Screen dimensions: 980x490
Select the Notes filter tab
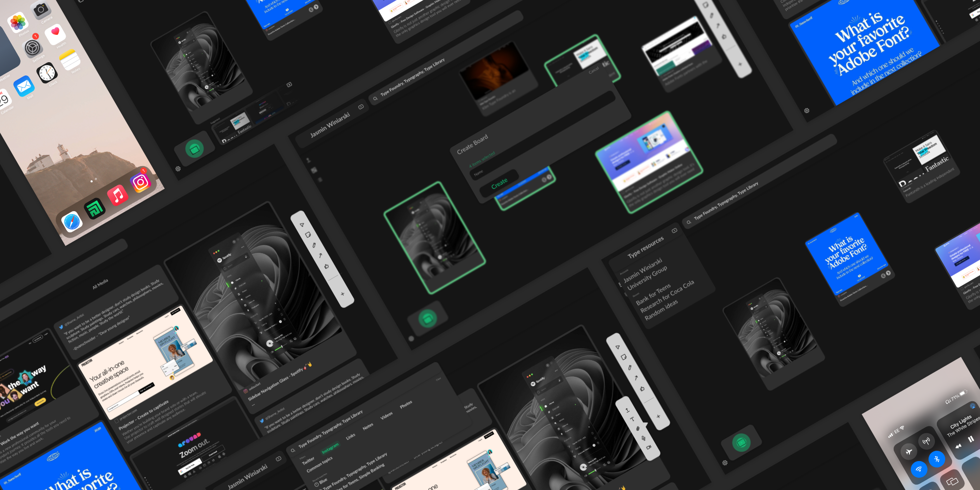pos(368,426)
